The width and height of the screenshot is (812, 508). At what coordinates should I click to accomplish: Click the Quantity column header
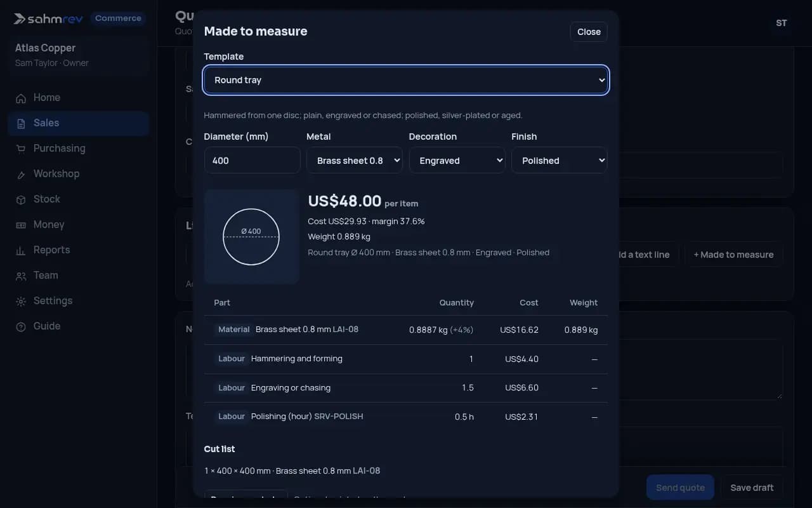coord(457,303)
